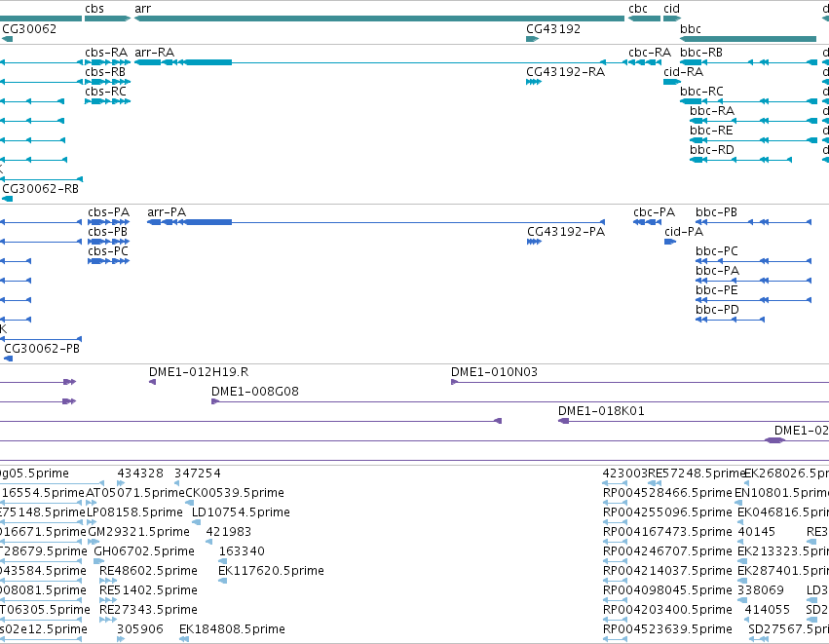This screenshot has width=829, height=644.
Task: Click EST feature 305906
Action: 121,639
